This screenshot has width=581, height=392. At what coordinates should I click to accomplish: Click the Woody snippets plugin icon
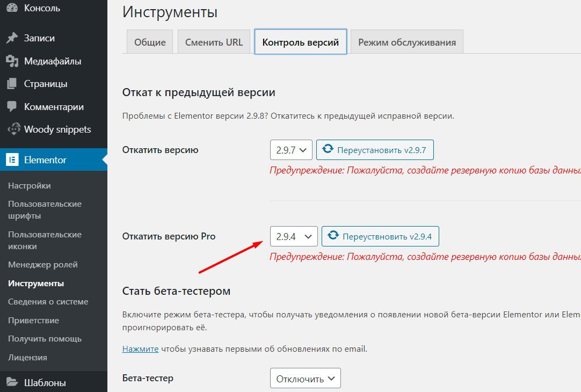point(14,129)
